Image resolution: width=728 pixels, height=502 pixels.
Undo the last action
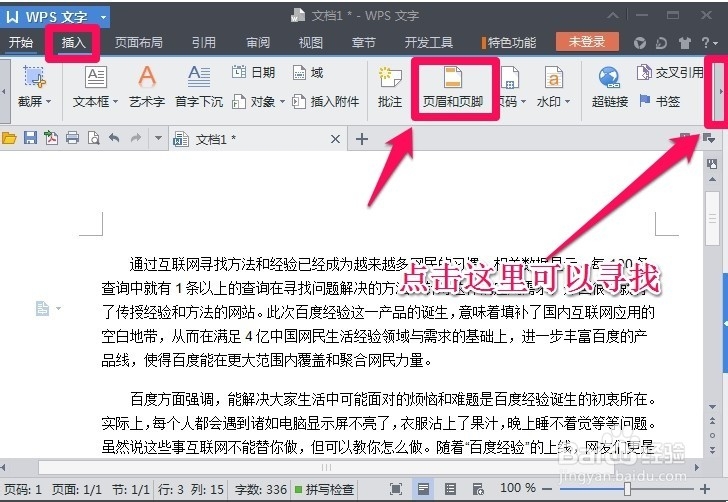point(114,138)
